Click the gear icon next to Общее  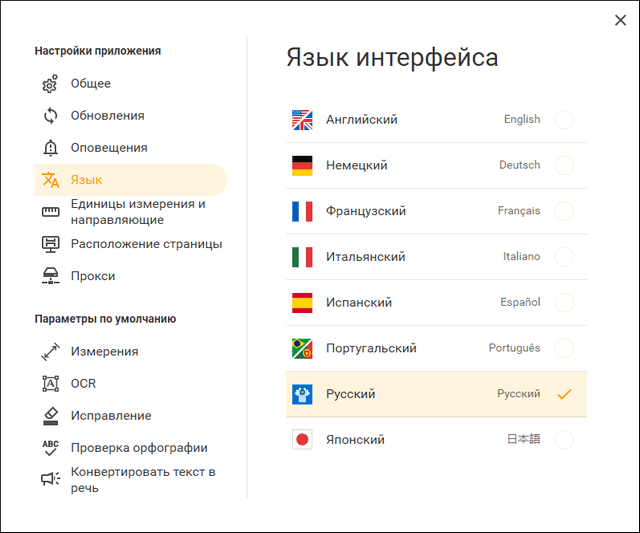(x=50, y=84)
